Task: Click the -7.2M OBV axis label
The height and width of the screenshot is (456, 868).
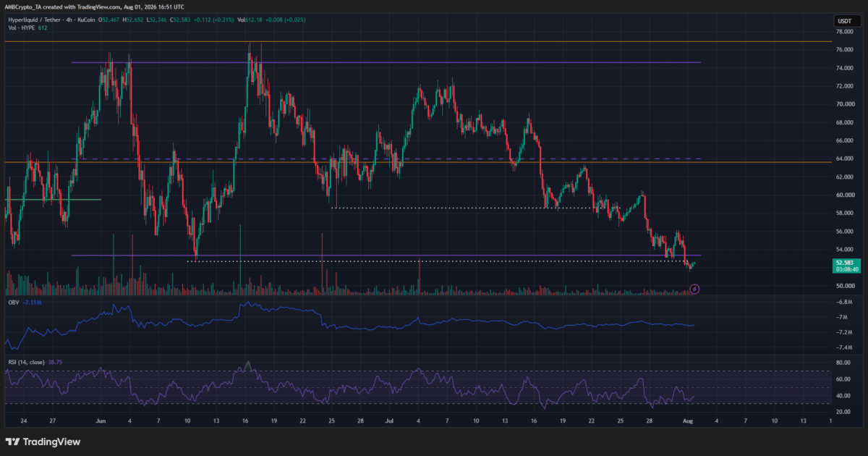Action: 843,332
